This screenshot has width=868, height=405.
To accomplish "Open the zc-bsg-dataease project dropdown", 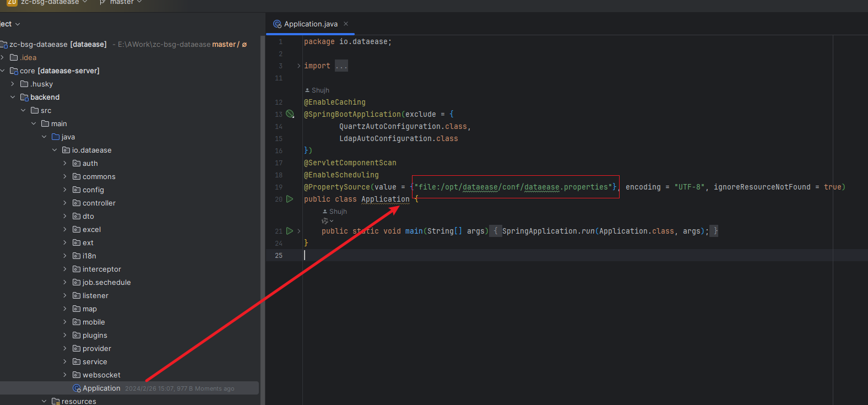I will coord(54,2).
